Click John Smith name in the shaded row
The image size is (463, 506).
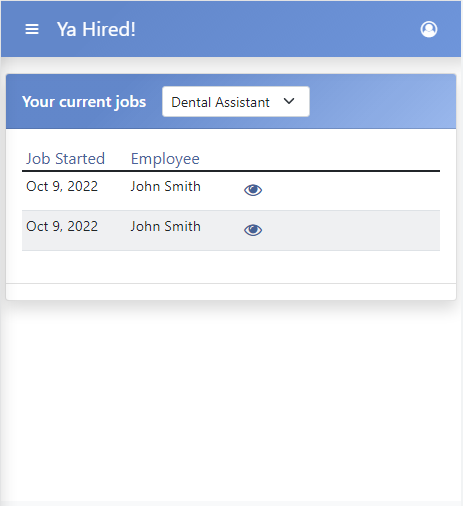click(165, 226)
